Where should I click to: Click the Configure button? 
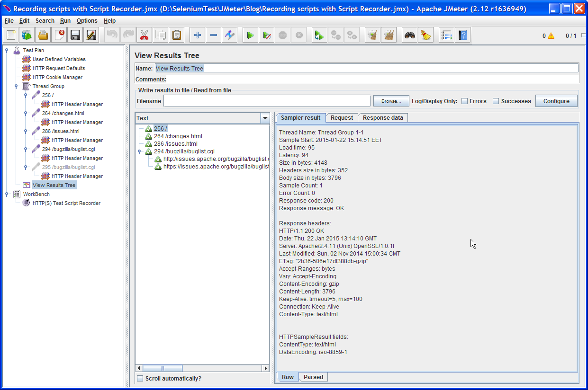(x=556, y=101)
